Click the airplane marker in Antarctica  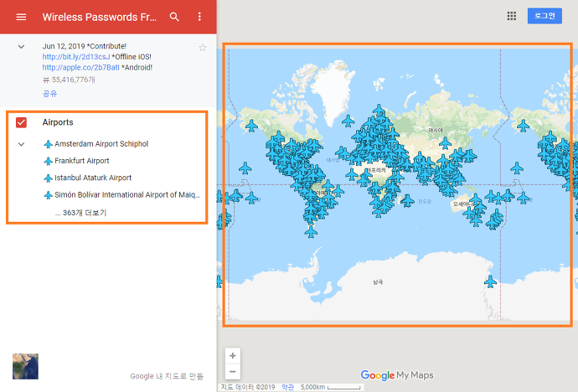click(x=490, y=281)
